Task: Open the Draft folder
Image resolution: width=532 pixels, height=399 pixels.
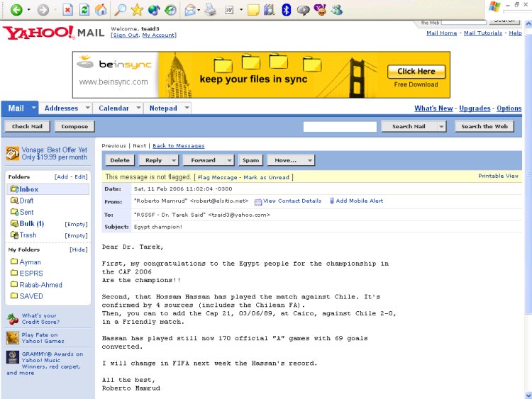Action: click(x=26, y=201)
